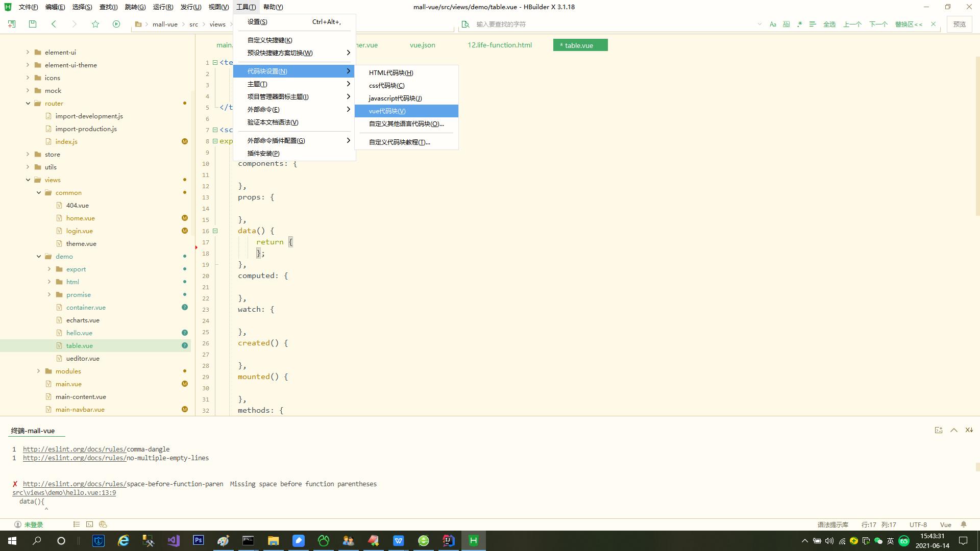The image size is (980, 551).
Task: Toggle the terminal panel visibility
Action: pyautogui.click(x=954, y=431)
